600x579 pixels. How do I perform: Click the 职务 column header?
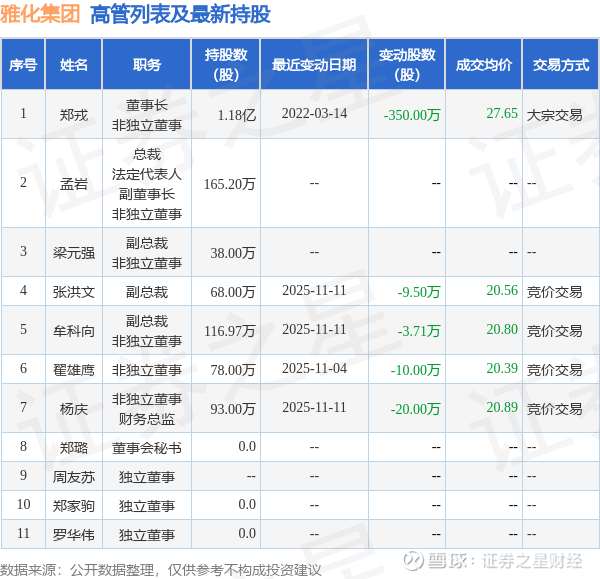click(147, 65)
